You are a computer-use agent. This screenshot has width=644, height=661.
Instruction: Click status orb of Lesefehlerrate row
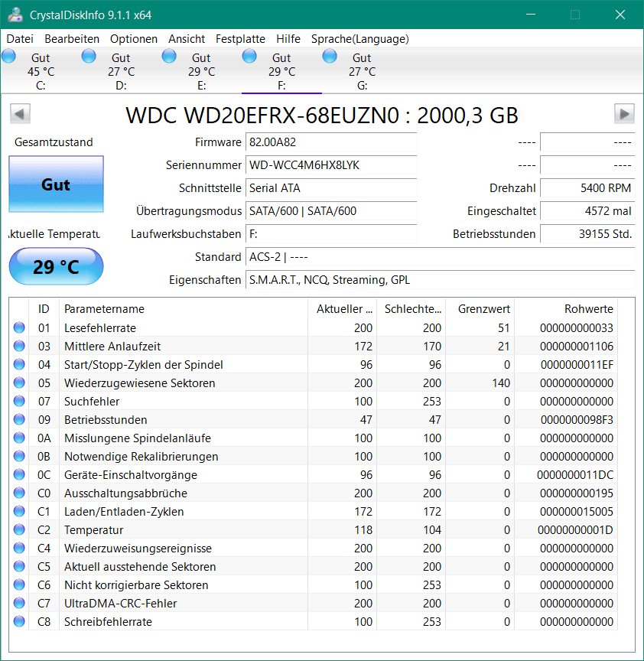19,327
